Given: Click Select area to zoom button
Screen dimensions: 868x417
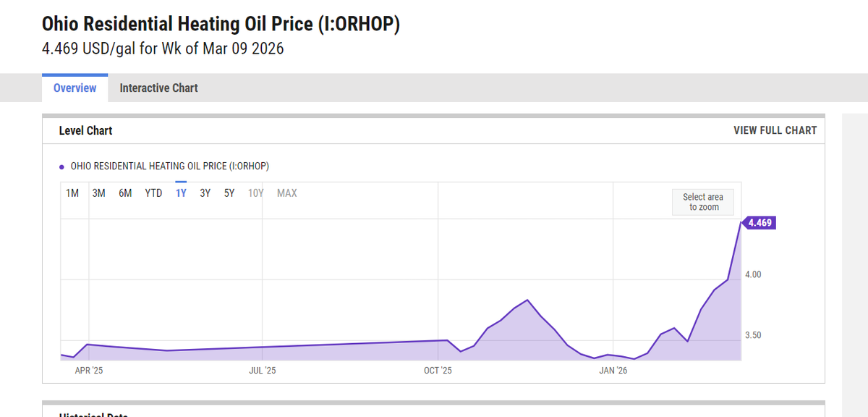Looking at the screenshot, I should [x=703, y=202].
